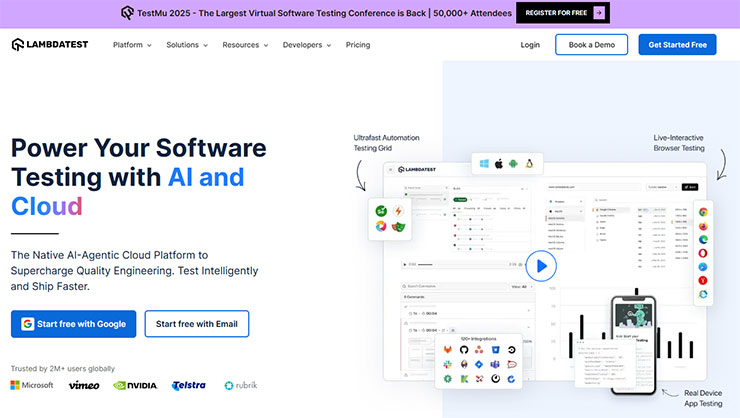The image size is (740, 418).
Task: Open the Platform dropdown menu
Action: [x=132, y=45]
